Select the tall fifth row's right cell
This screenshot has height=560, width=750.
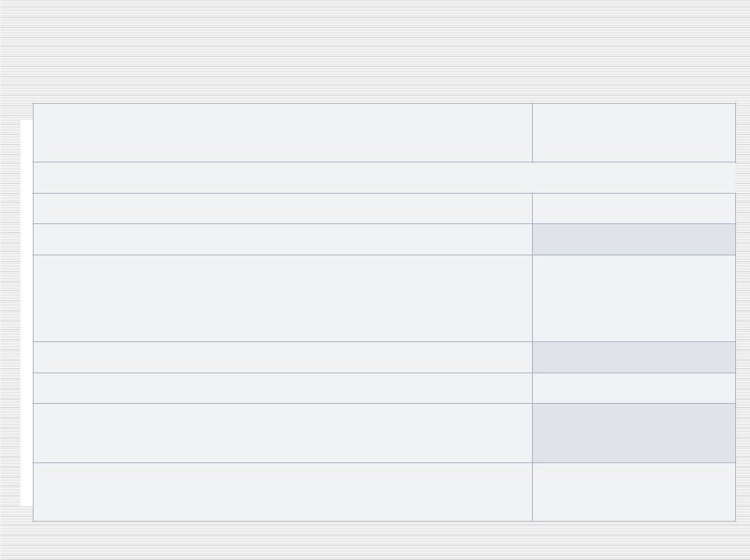point(634,298)
